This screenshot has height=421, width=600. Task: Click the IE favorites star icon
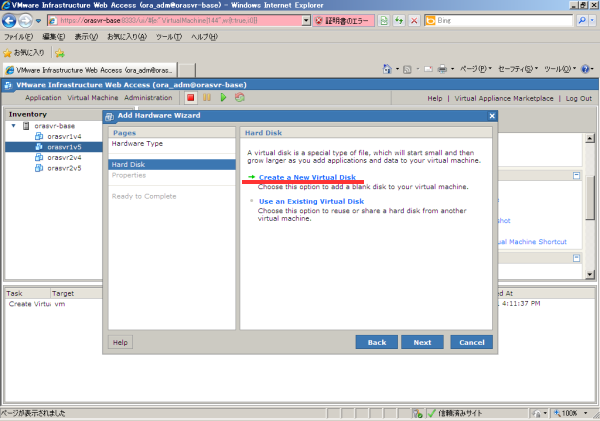(8, 53)
